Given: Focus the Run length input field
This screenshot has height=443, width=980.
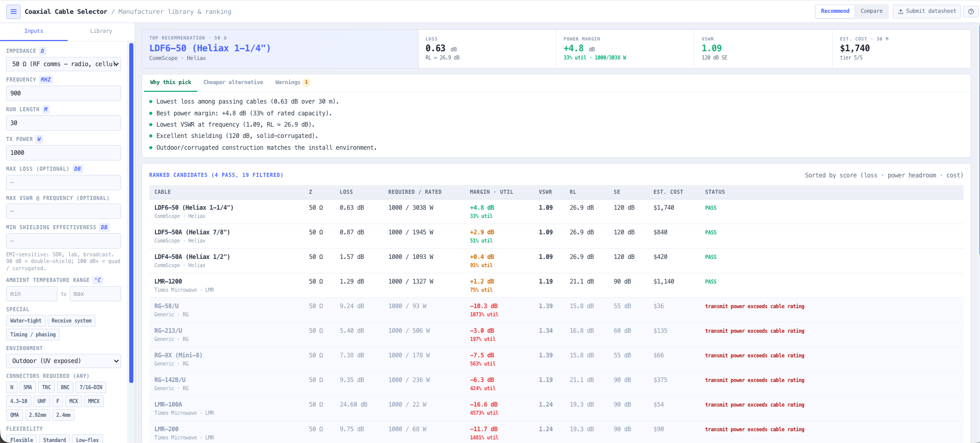Looking at the screenshot, I should [64, 123].
